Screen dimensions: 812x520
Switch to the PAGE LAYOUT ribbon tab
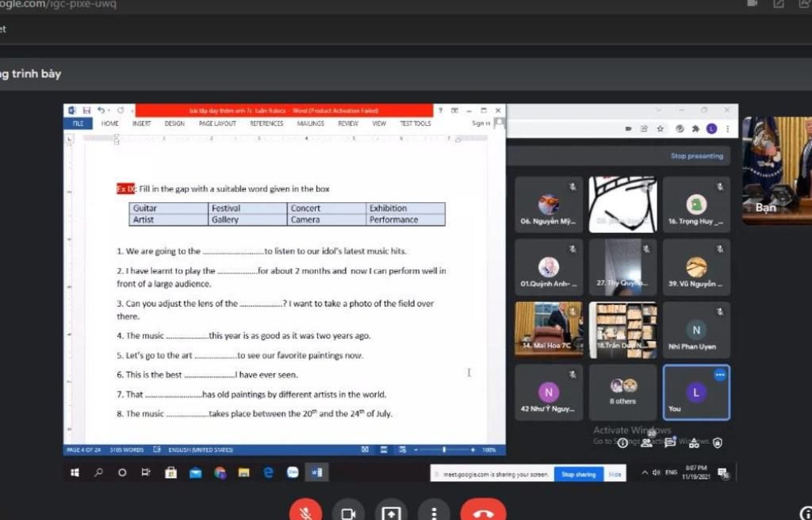217,124
